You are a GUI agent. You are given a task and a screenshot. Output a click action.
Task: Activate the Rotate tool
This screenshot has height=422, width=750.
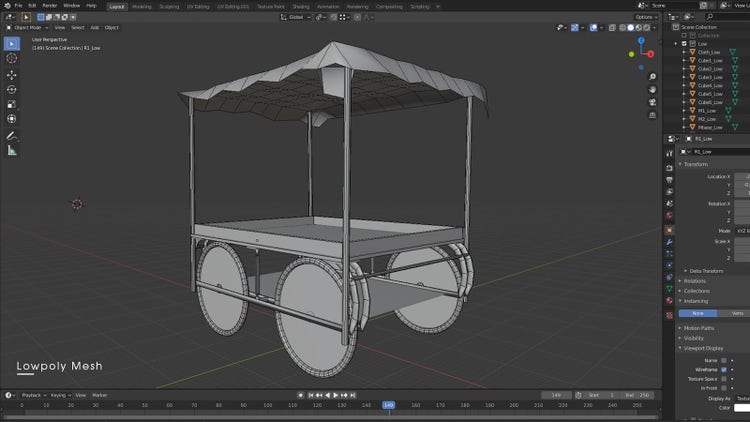(x=12, y=89)
